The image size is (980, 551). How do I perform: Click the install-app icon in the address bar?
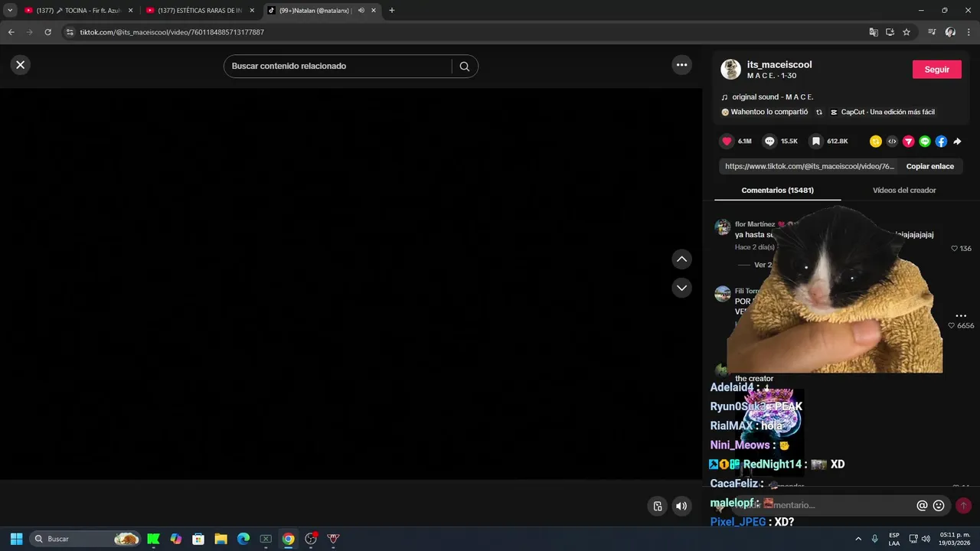(890, 32)
